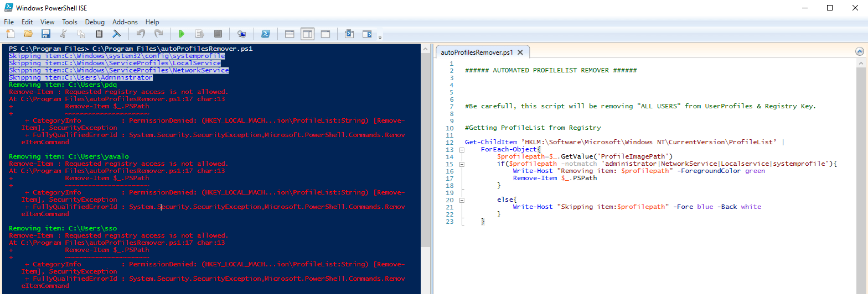This screenshot has height=294, width=868.
Task: Redo last edit
Action: point(158,34)
